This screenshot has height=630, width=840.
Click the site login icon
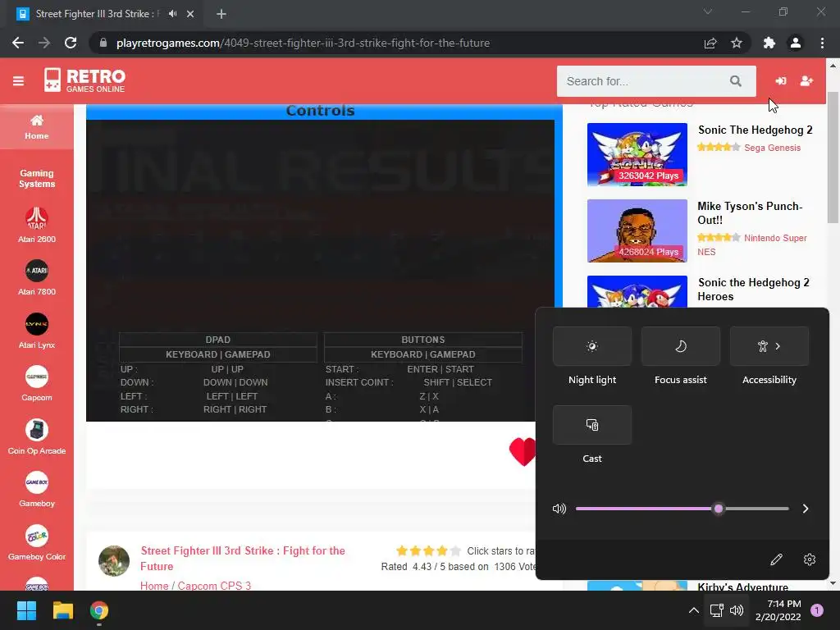(781, 81)
